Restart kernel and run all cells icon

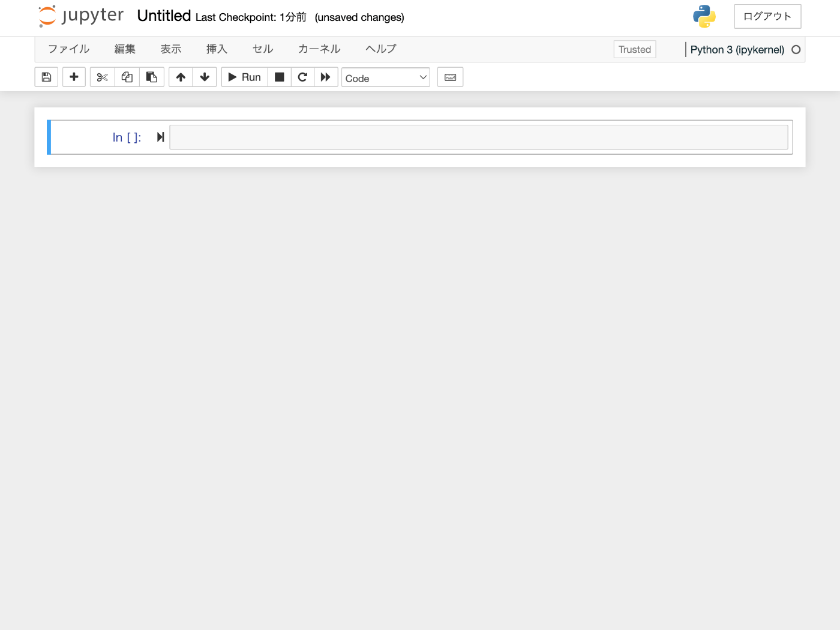click(326, 77)
